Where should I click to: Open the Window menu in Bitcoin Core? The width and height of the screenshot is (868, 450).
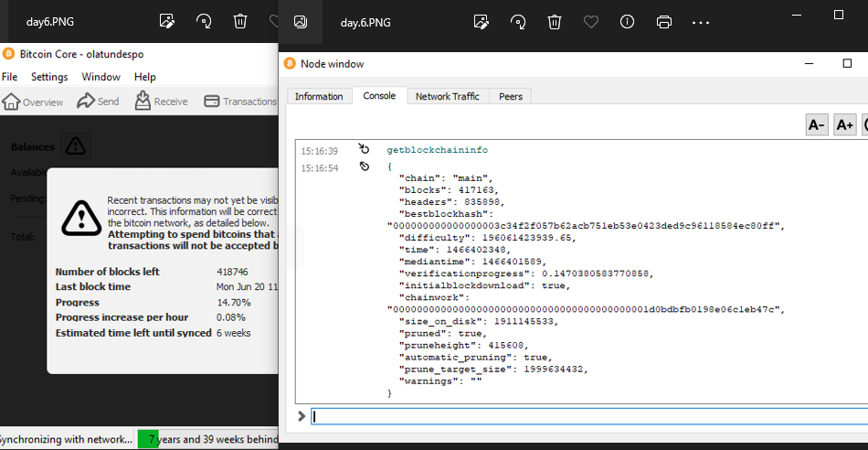tap(101, 77)
